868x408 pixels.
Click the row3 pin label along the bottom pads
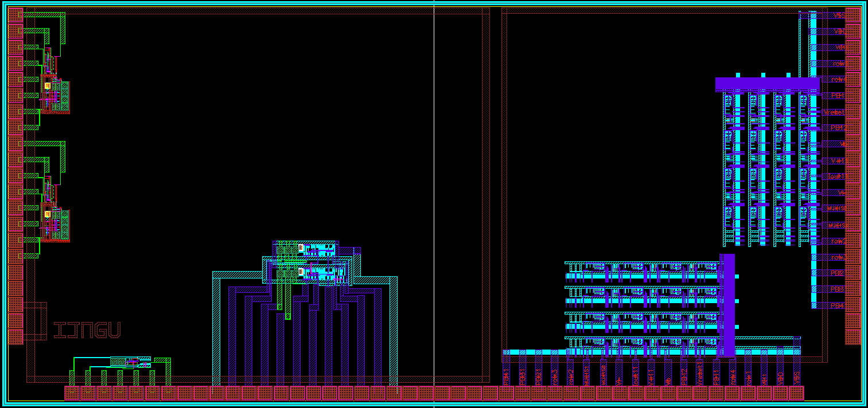554,377
